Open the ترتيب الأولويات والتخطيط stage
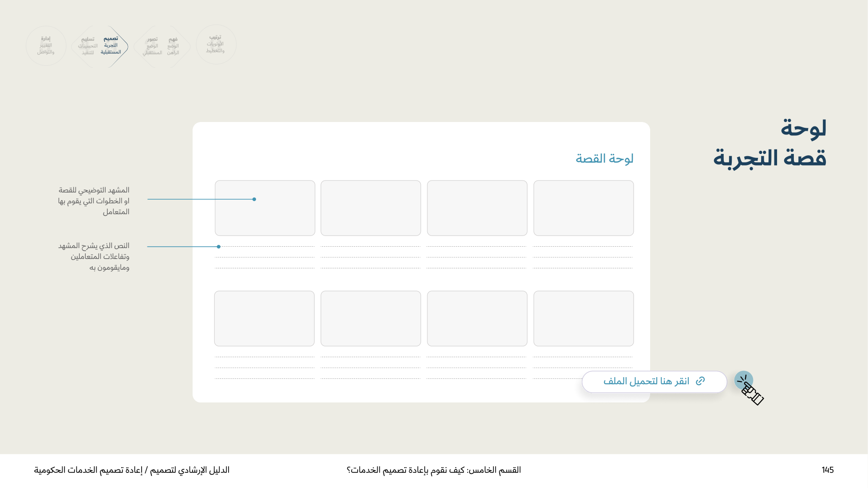Image resolution: width=868 pixels, height=488 pixels. click(216, 44)
